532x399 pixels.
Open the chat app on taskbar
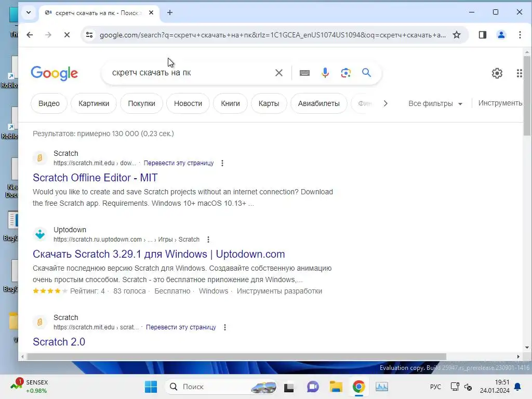coord(312,387)
